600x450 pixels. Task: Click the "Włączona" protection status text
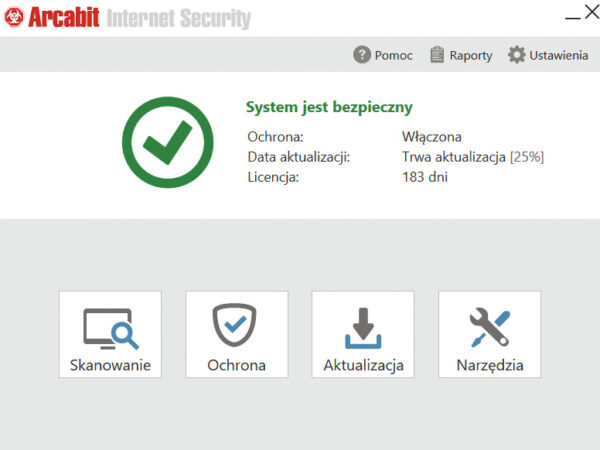coord(431,137)
